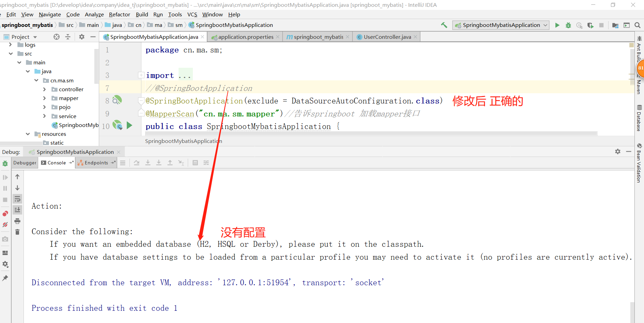Collapse the java source folder

(28, 71)
